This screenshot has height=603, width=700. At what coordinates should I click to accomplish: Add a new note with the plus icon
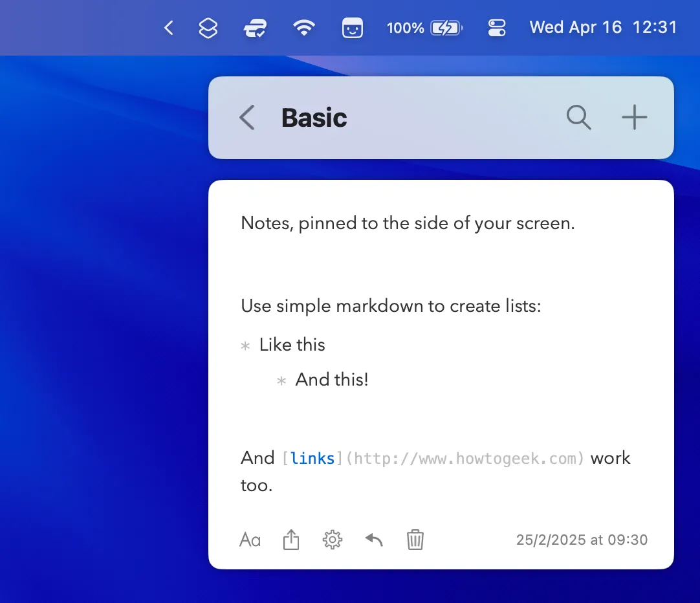coord(634,118)
